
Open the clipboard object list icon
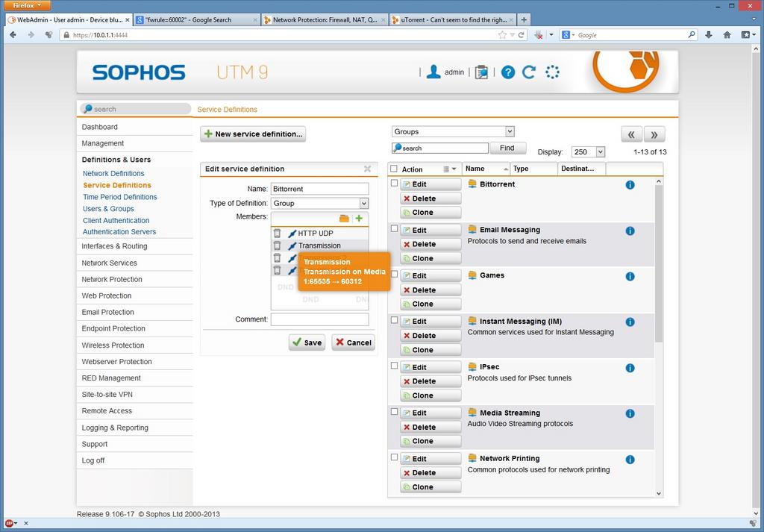click(481, 72)
